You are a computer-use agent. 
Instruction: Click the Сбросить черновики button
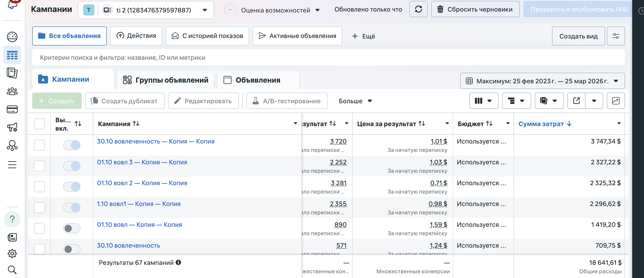tap(475, 9)
